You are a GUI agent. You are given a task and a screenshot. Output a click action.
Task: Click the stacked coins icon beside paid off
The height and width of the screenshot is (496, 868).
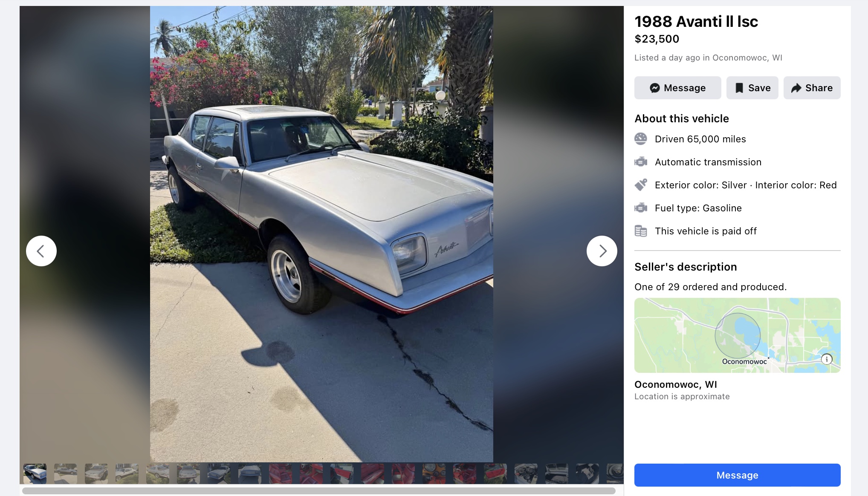pos(640,231)
